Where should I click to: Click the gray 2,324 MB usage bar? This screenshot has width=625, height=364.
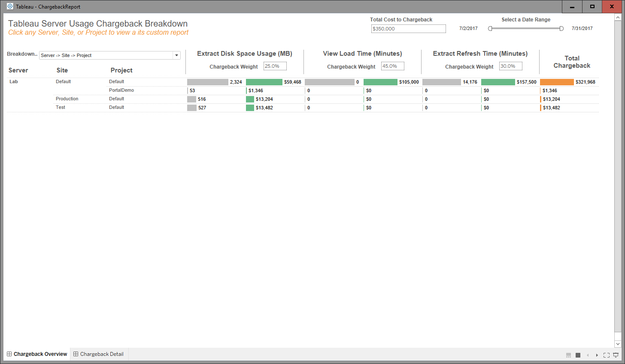[x=208, y=82]
